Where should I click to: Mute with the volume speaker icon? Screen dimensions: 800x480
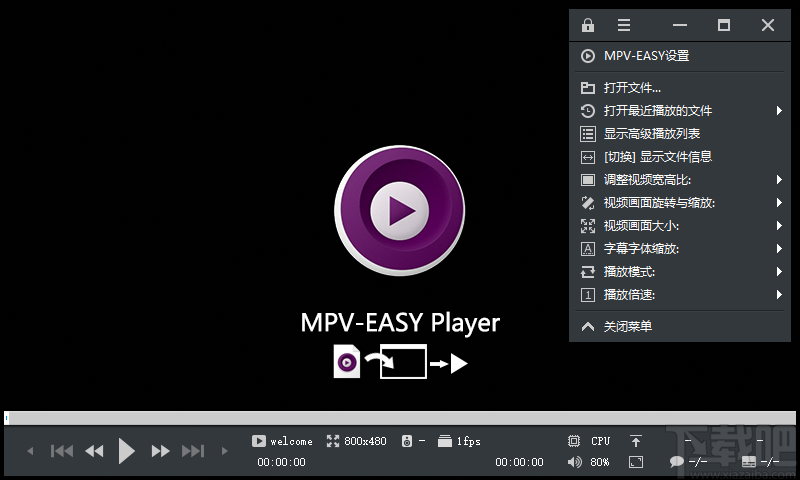tap(574, 462)
